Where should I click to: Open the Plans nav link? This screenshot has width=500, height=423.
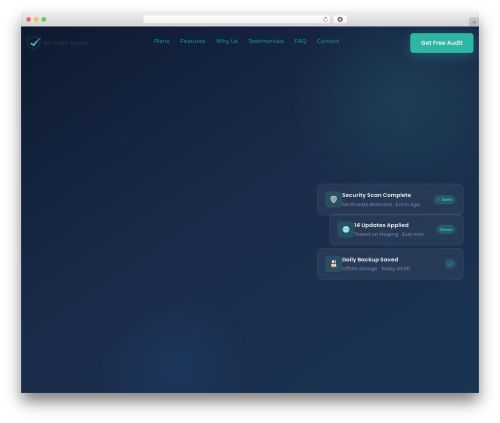tap(162, 41)
